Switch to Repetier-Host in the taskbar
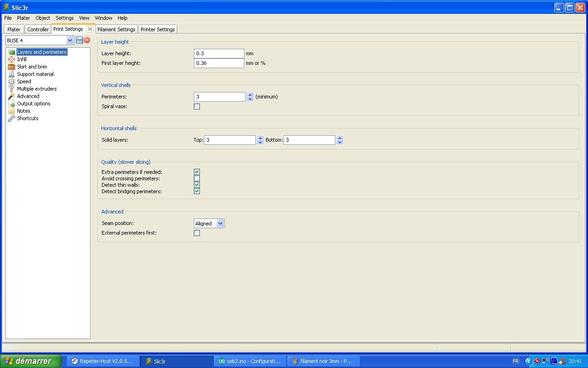588x368 pixels. click(103, 361)
